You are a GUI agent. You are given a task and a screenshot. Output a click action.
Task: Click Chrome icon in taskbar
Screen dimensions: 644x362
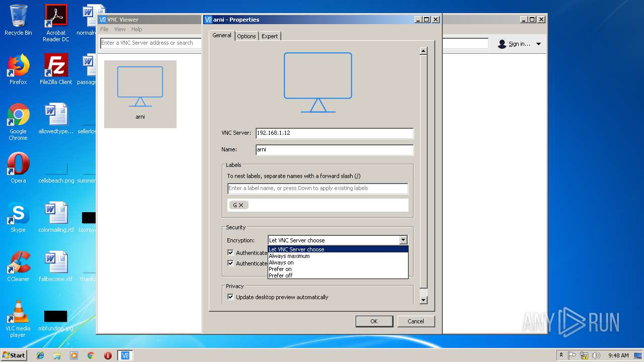pyautogui.click(x=91, y=355)
